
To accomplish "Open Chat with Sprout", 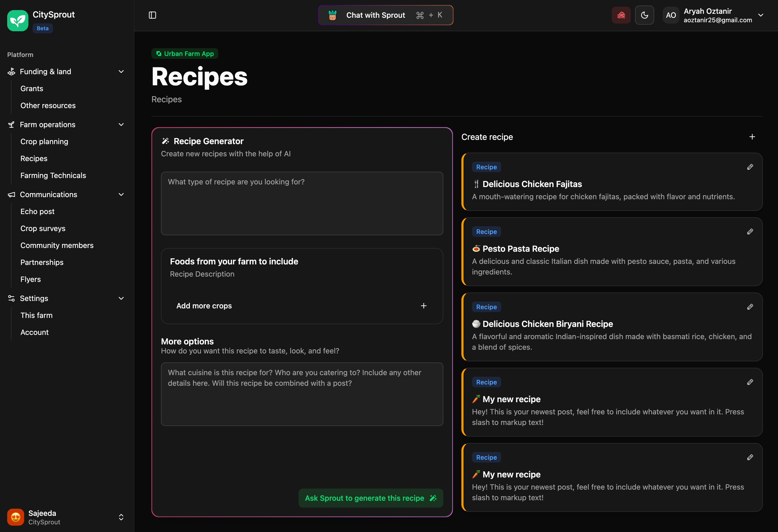I will (386, 15).
